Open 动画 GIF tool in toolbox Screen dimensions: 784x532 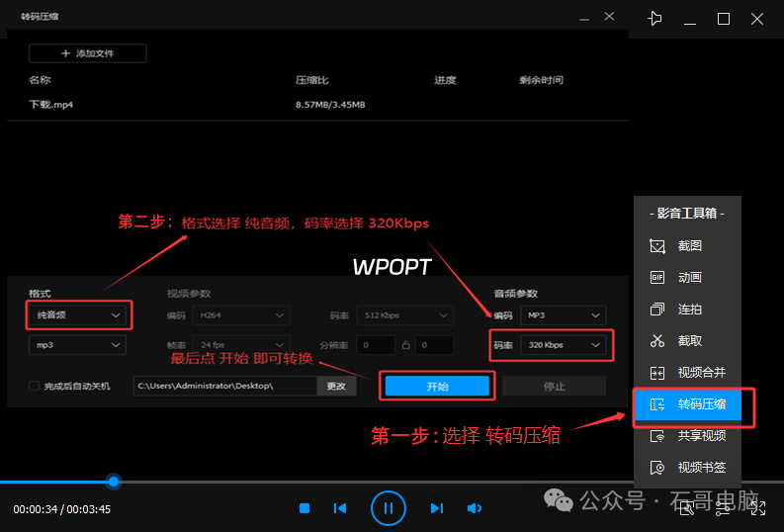[658, 277]
